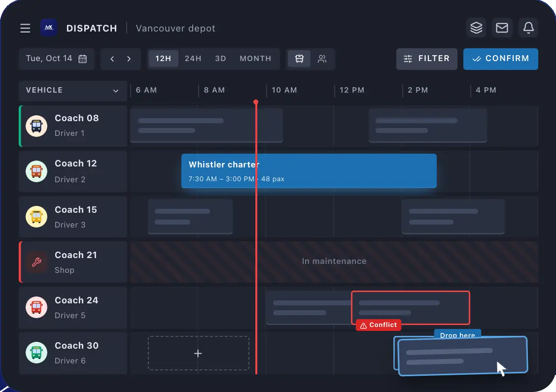Open Coach 15 afternoon booking block

pos(453,216)
